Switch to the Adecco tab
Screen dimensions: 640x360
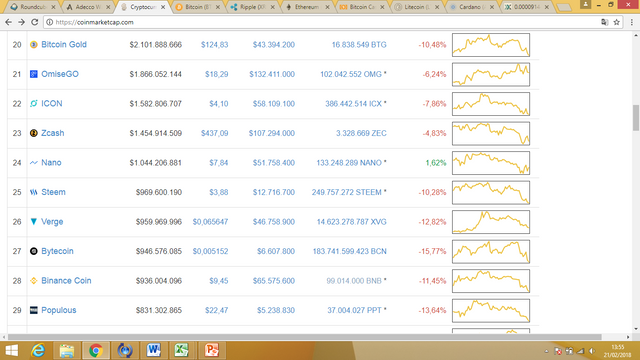(88, 7)
